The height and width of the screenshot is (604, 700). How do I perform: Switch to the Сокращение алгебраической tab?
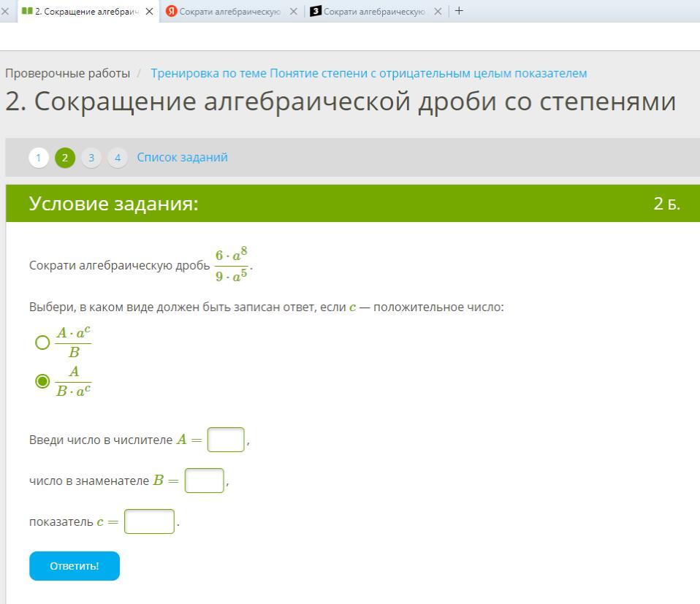(87, 12)
